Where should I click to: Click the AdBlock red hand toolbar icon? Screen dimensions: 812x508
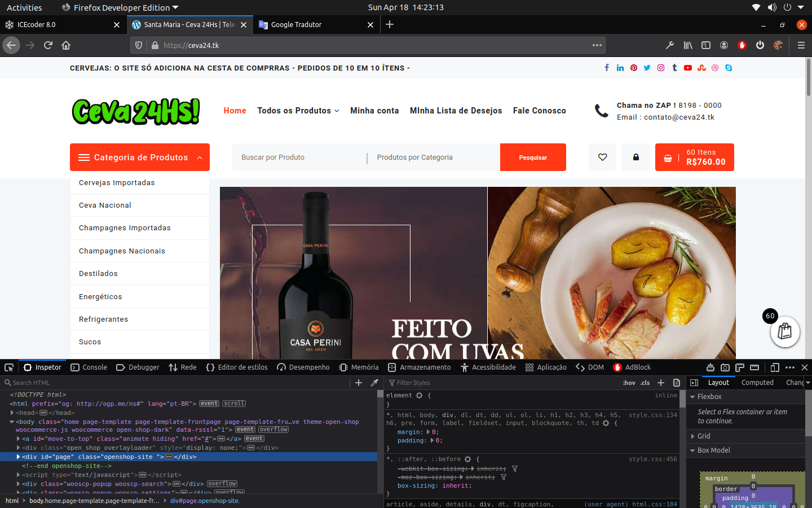[x=742, y=45]
